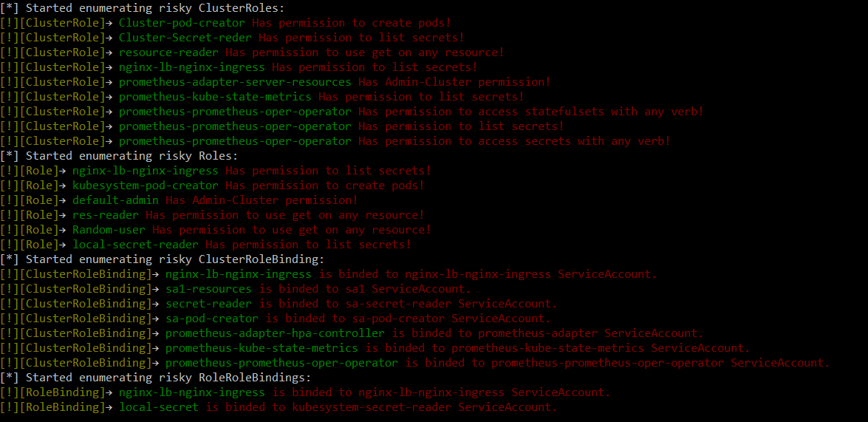This screenshot has height=422, width=868.
Task: Click the secret-reader ClusterRoleBinding name
Action: (x=209, y=304)
